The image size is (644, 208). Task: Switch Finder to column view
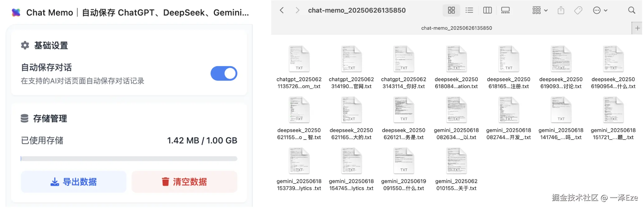pyautogui.click(x=487, y=10)
